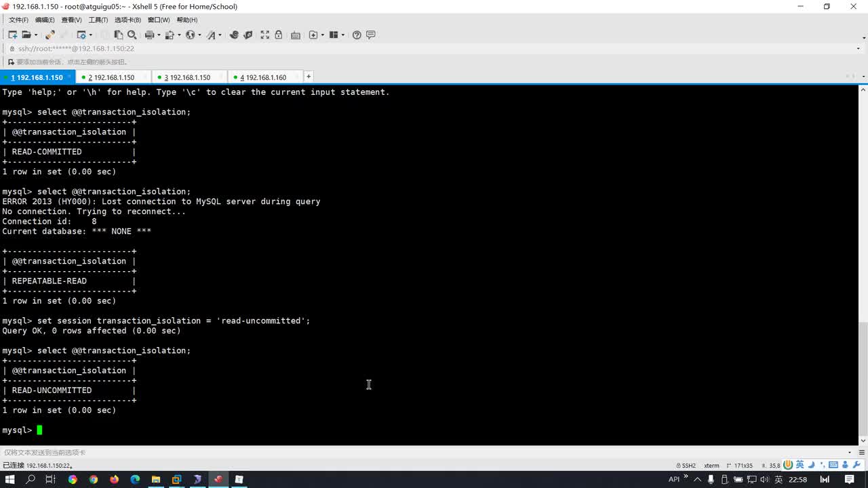Open the 帮助(H) menu
This screenshot has height=488, width=868.
[187, 20]
